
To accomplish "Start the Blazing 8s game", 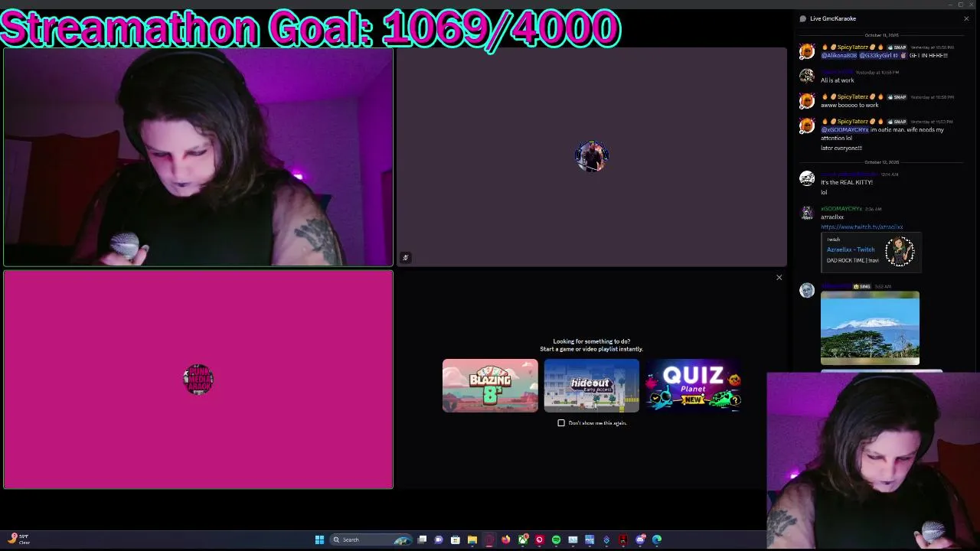I will tap(490, 386).
